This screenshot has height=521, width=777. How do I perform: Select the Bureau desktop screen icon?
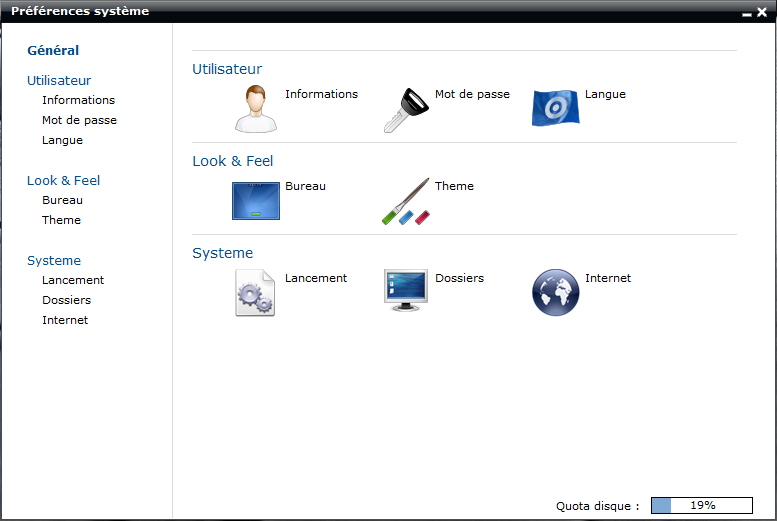[256, 201]
